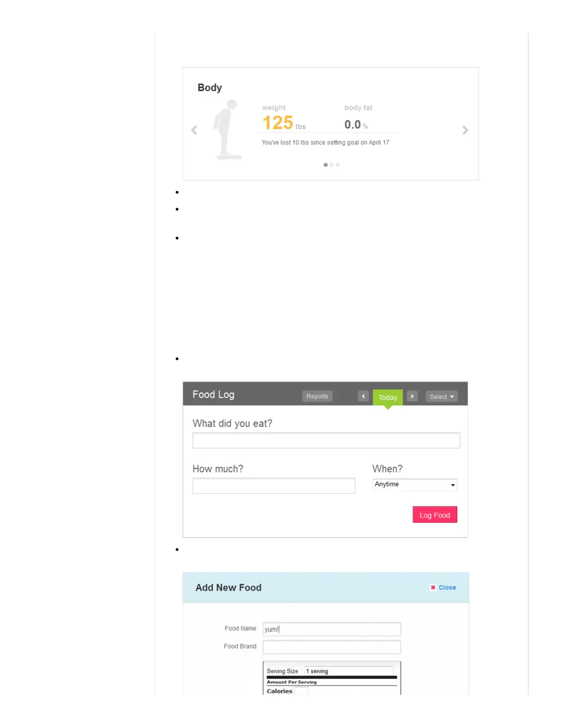Go to previous day in Food Log
Viewport: 563px width, 728px height.
pyautogui.click(x=363, y=396)
